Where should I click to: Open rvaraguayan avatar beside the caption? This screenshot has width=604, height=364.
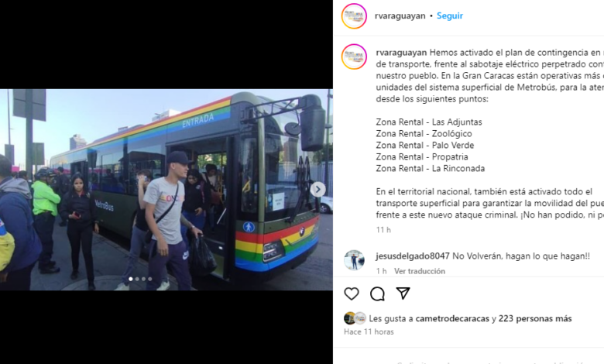click(x=354, y=57)
